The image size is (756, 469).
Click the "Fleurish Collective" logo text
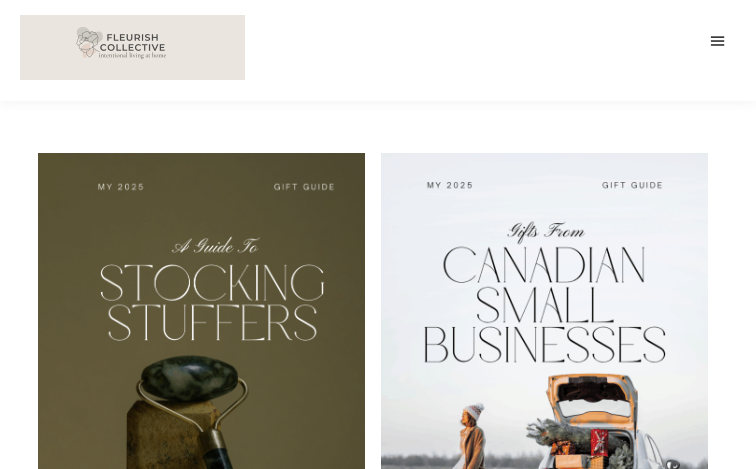click(133, 41)
